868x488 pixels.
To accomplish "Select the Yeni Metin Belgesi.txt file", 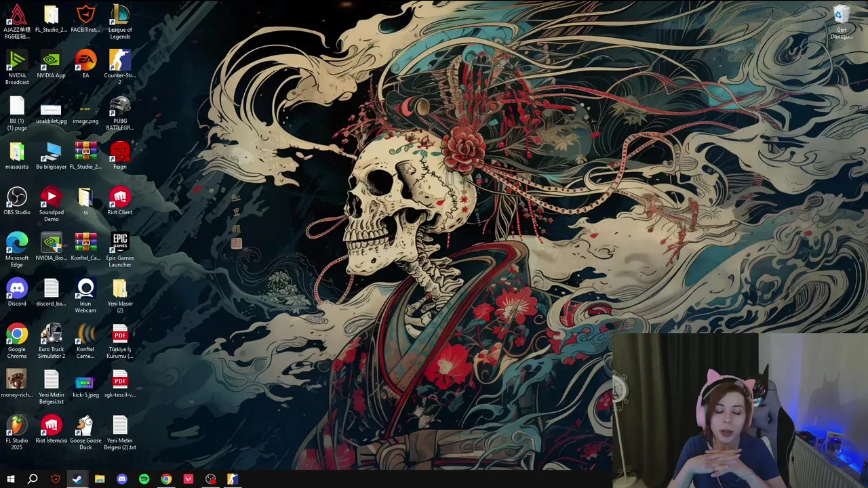I will coord(51,386).
